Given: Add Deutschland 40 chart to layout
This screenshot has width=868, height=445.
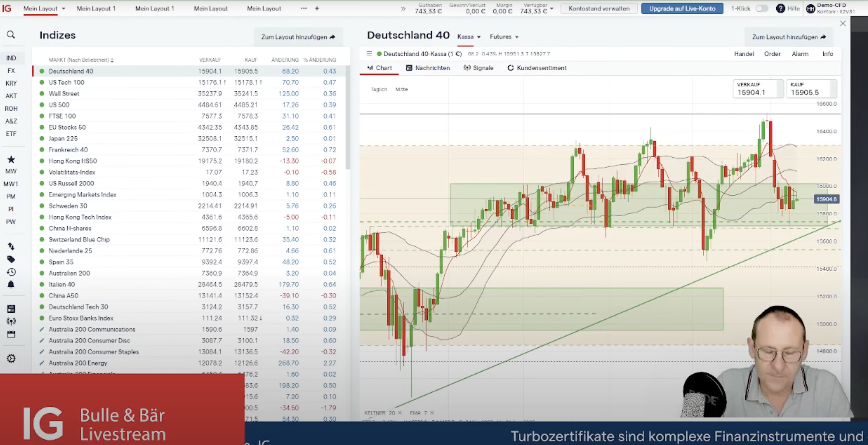Looking at the screenshot, I should click(789, 37).
